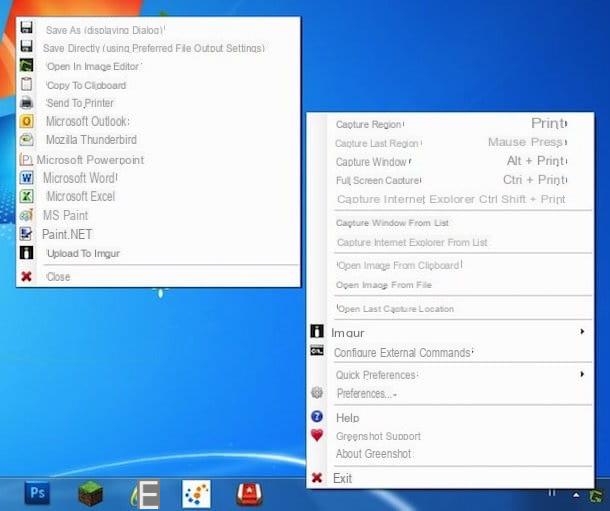This screenshot has width=610, height=511.
Task: Send capture to Microsoft Powerpoint entry
Action: (x=90, y=160)
